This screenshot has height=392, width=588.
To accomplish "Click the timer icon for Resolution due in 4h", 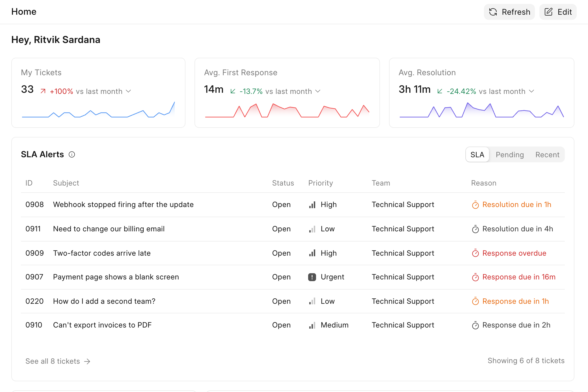I will coord(475,229).
